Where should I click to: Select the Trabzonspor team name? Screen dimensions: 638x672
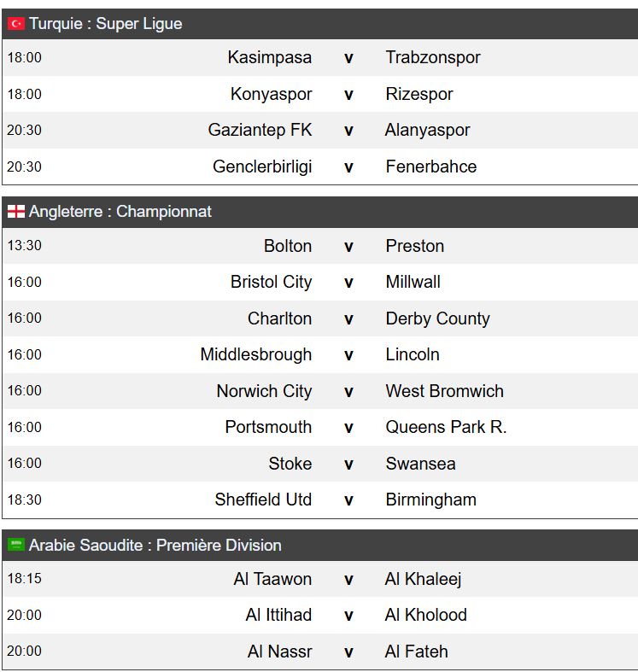[x=433, y=57]
